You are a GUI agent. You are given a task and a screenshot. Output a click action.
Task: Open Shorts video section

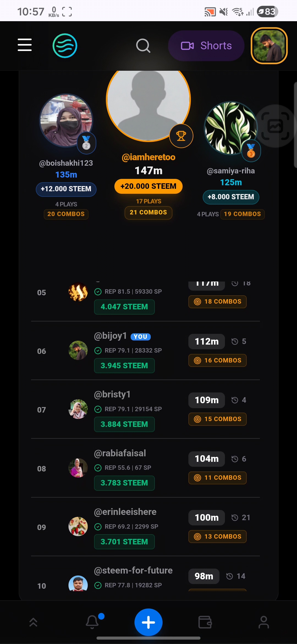point(206,46)
